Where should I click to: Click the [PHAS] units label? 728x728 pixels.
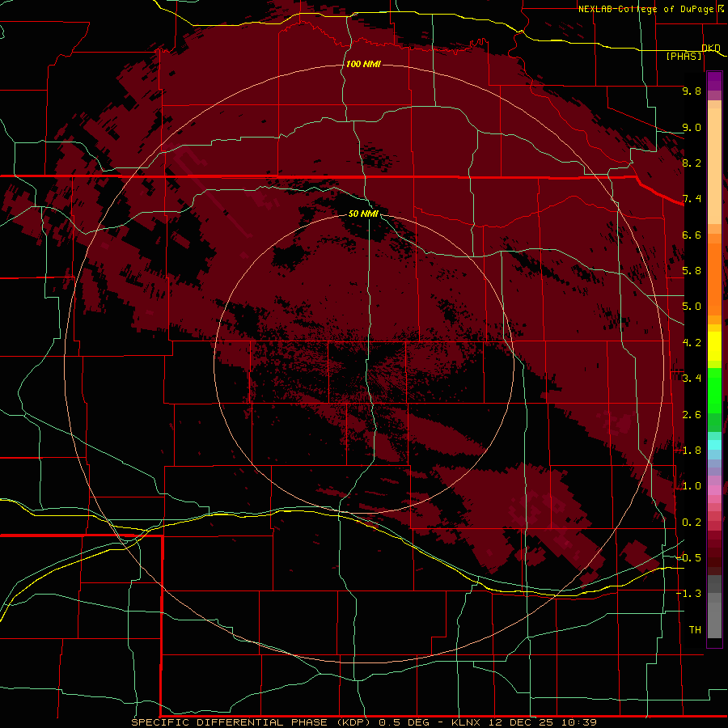click(x=684, y=57)
